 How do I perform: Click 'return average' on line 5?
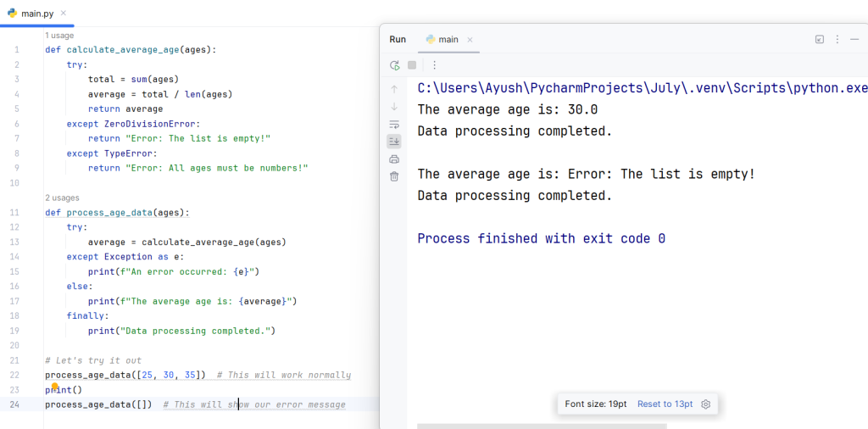tap(125, 109)
